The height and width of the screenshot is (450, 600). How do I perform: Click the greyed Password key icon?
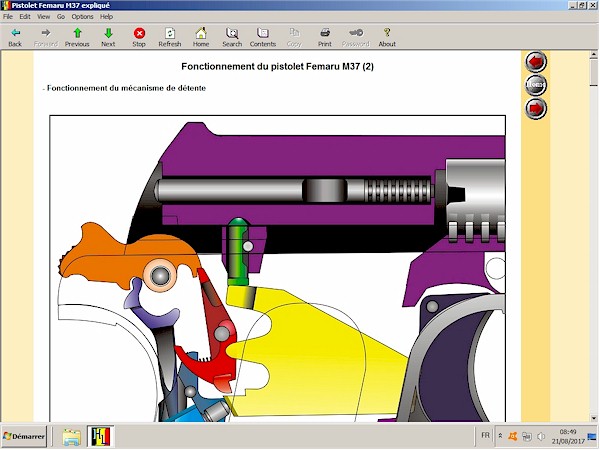[x=356, y=37]
